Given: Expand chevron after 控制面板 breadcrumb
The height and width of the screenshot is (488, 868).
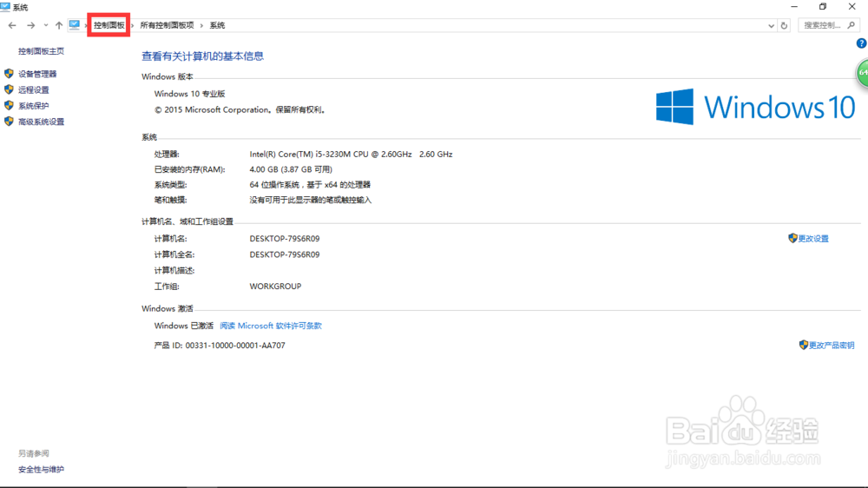Looking at the screenshot, I should point(133,25).
